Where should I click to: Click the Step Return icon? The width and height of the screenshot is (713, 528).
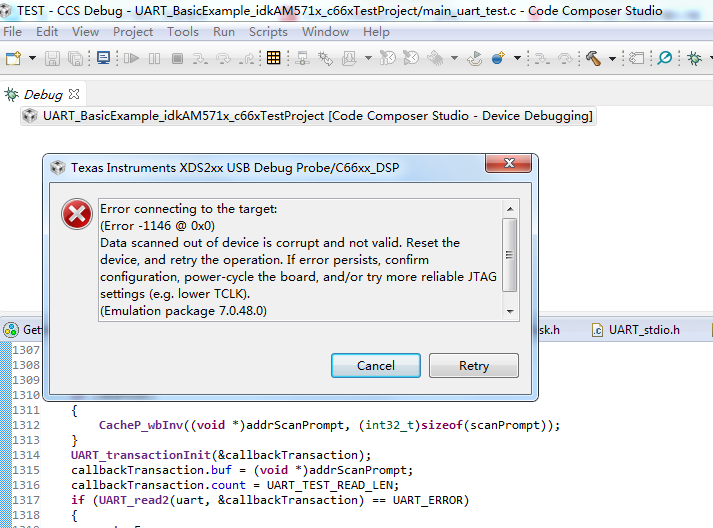[x=247, y=58]
